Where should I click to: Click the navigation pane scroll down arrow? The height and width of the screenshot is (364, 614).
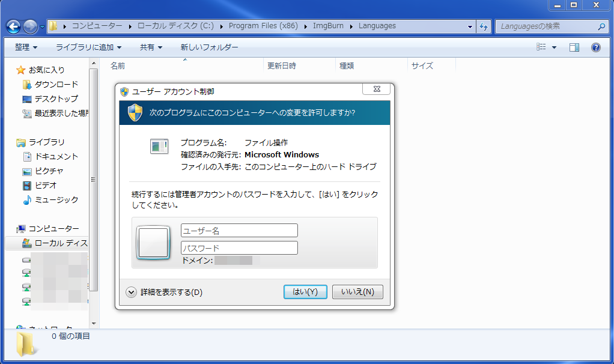pyautogui.click(x=94, y=324)
